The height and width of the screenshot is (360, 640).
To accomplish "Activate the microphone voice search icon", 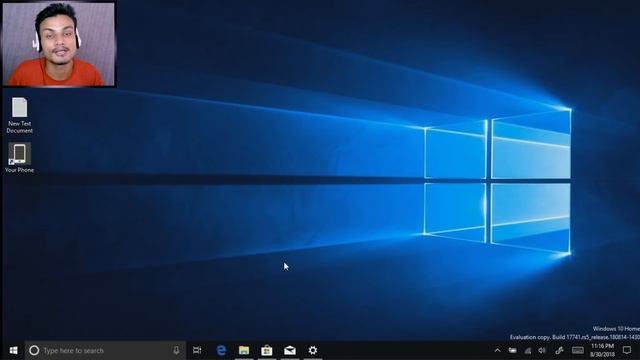I will point(176,350).
